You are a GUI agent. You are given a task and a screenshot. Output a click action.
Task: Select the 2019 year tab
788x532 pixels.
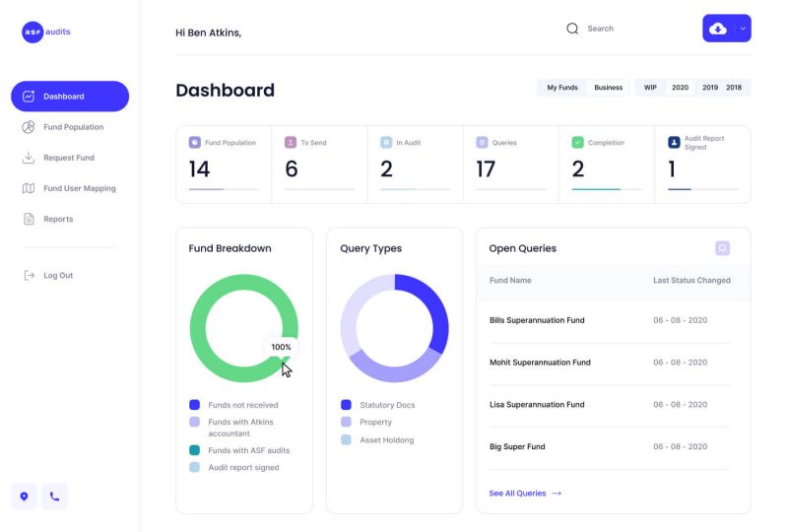[x=709, y=88]
